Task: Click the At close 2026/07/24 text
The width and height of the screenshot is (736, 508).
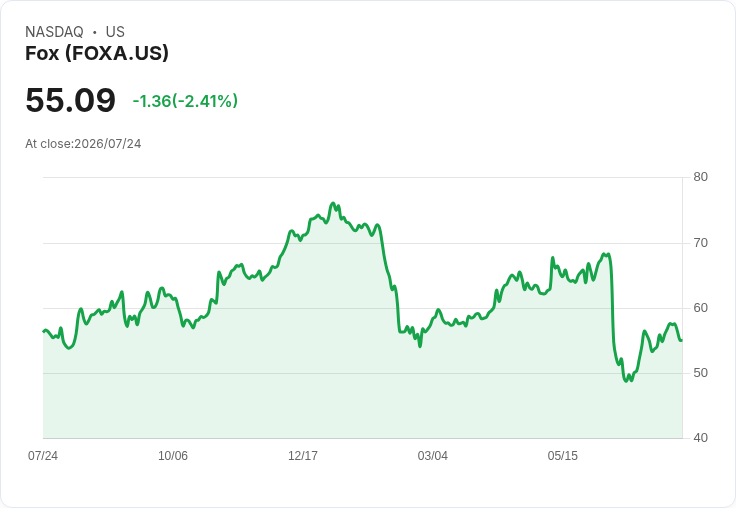Action: 83,144
